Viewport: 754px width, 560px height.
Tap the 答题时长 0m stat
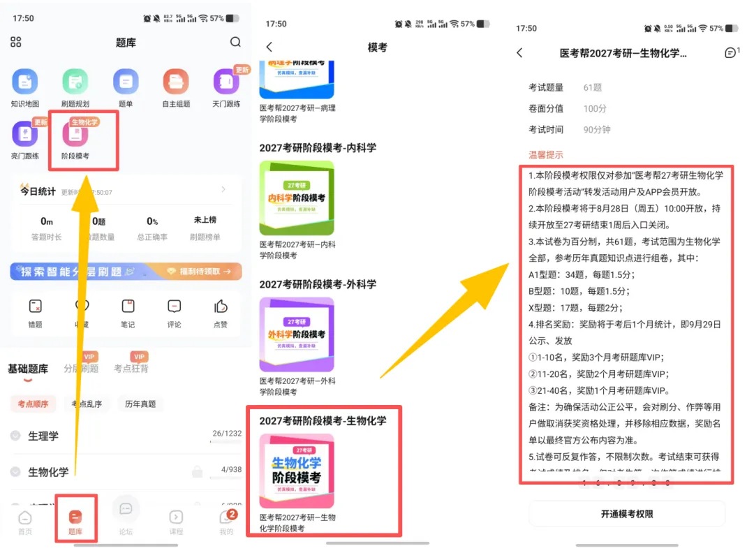pyautogui.click(x=47, y=228)
